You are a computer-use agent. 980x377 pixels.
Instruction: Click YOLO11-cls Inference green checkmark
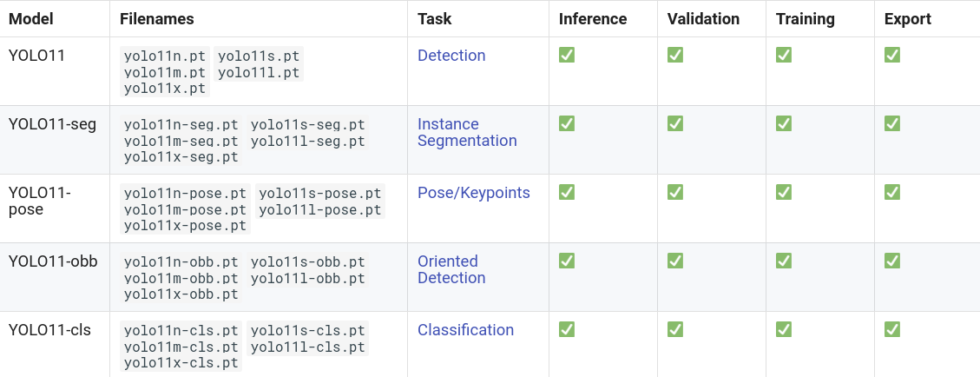click(x=566, y=329)
